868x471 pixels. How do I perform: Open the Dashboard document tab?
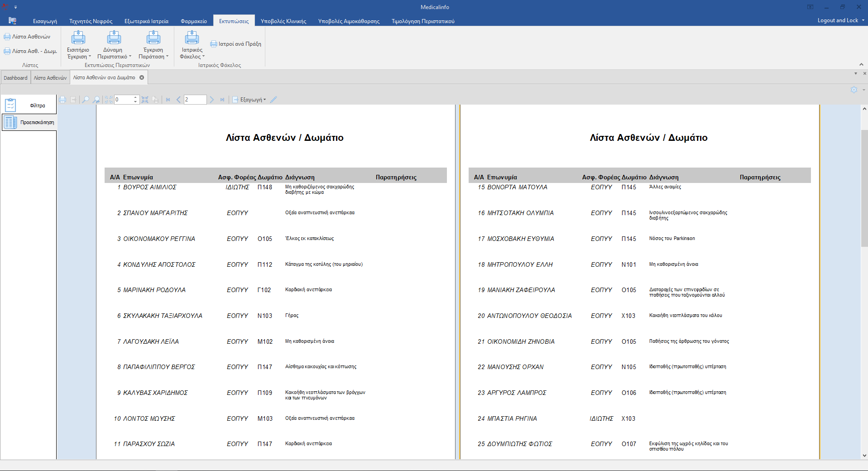pos(15,78)
